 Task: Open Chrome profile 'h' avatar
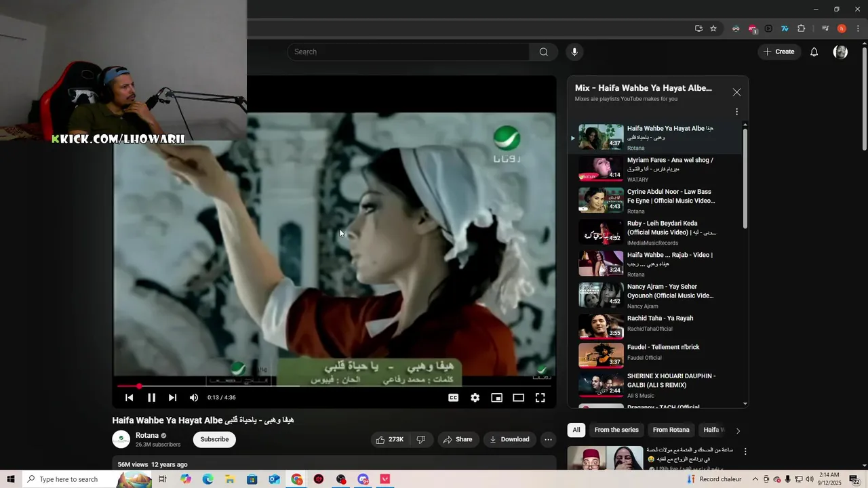[842, 28]
